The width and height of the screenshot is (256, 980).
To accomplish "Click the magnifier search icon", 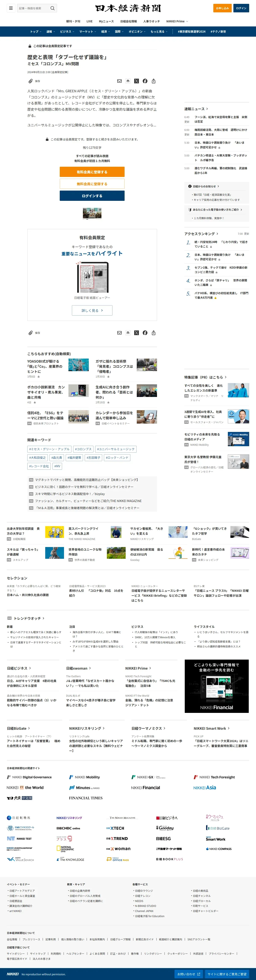I will pos(52,8).
